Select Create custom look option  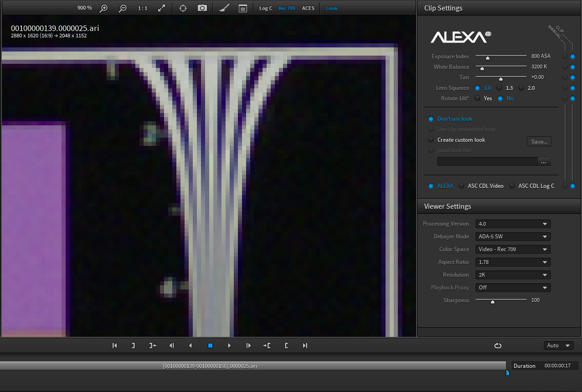(431, 139)
